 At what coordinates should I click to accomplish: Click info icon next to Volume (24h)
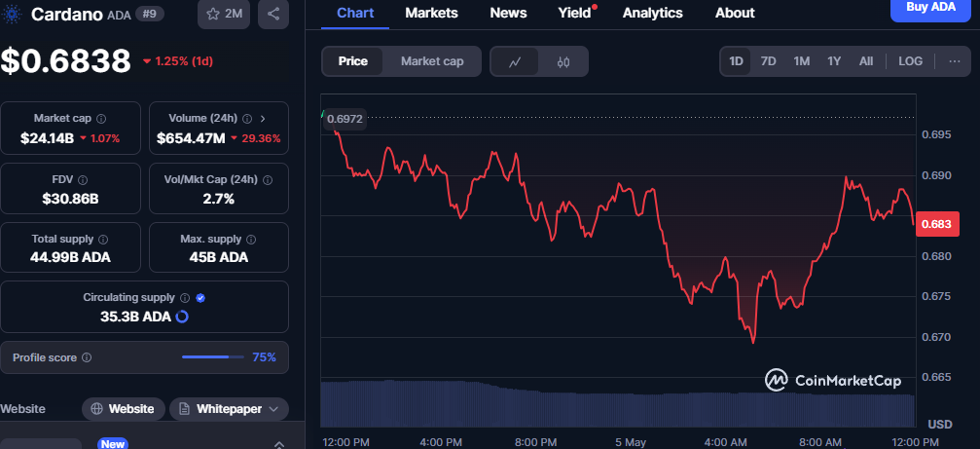click(247, 118)
